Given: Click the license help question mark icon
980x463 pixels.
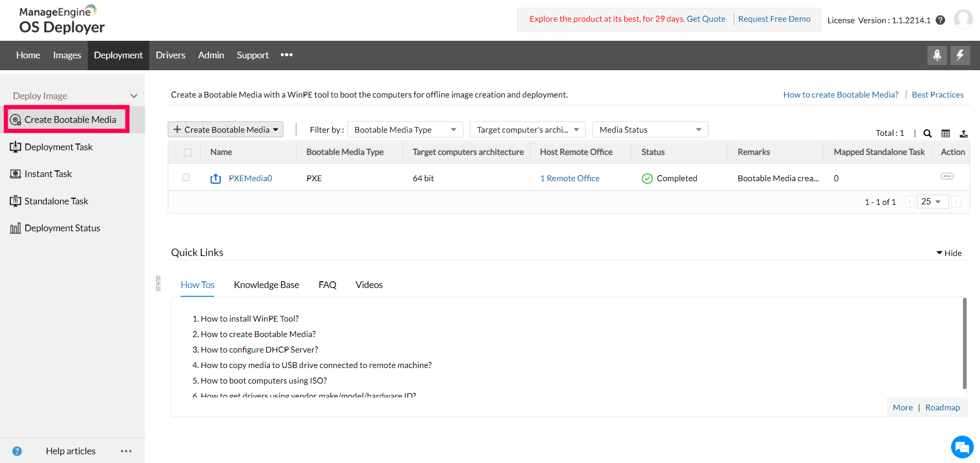Looking at the screenshot, I should [x=940, y=20].
